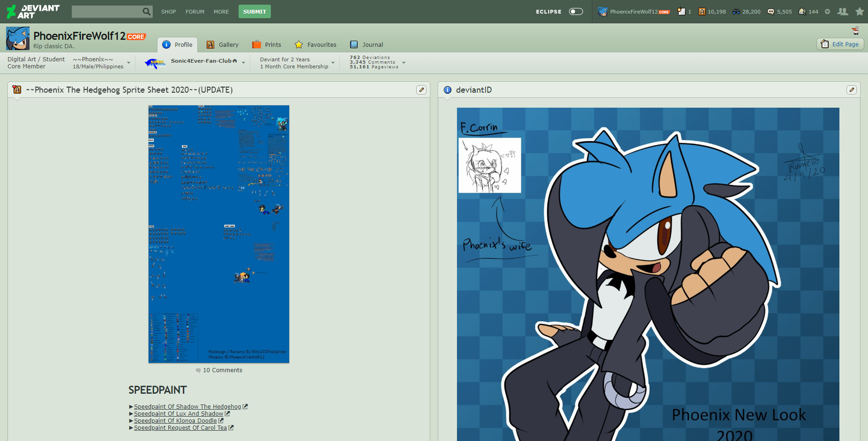Click PhoenixFireWolf12 large profile avatar

pyautogui.click(x=18, y=38)
